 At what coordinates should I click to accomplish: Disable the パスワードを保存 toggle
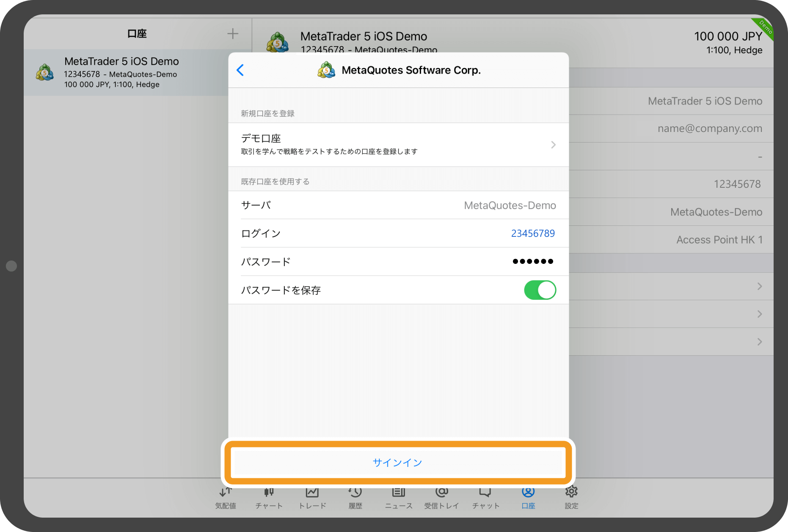[x=540, y=290]
